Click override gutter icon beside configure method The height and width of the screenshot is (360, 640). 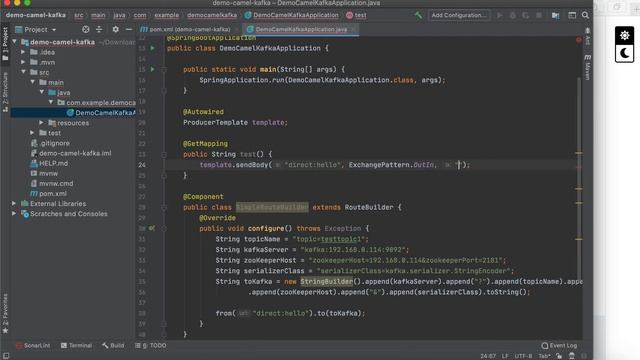click(152, 229)
